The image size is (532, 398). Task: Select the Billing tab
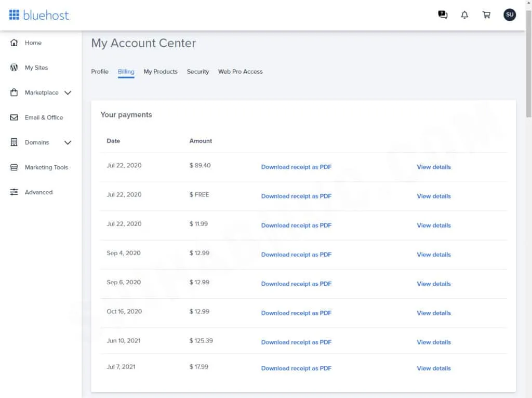pos(126,72)
